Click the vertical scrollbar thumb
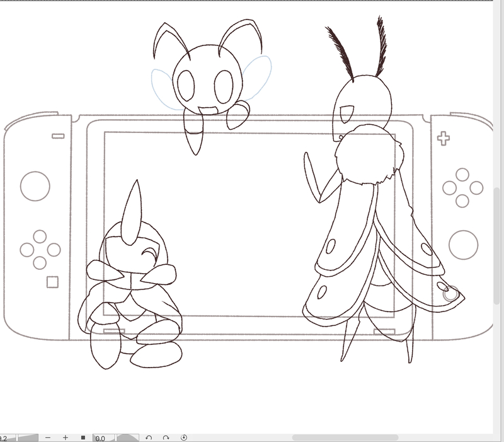 click(496, 245)
